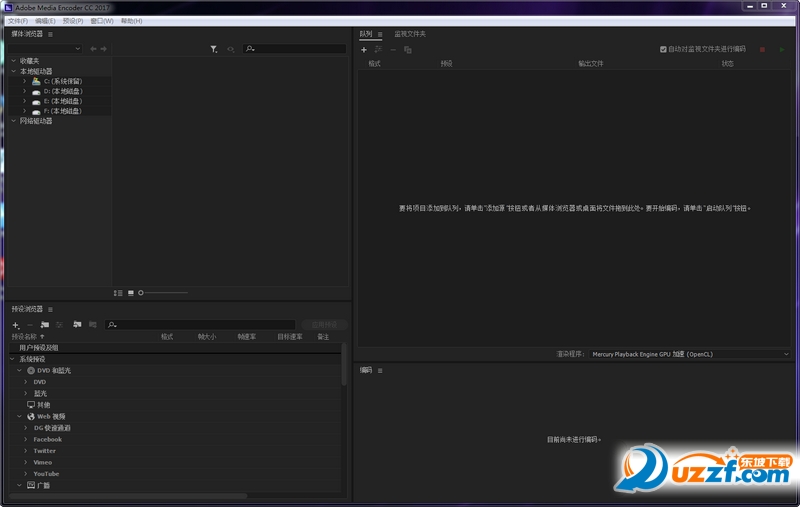Open the 窗口(W) menu
This screenshot has height=507, width=800.
coord(102,21)
